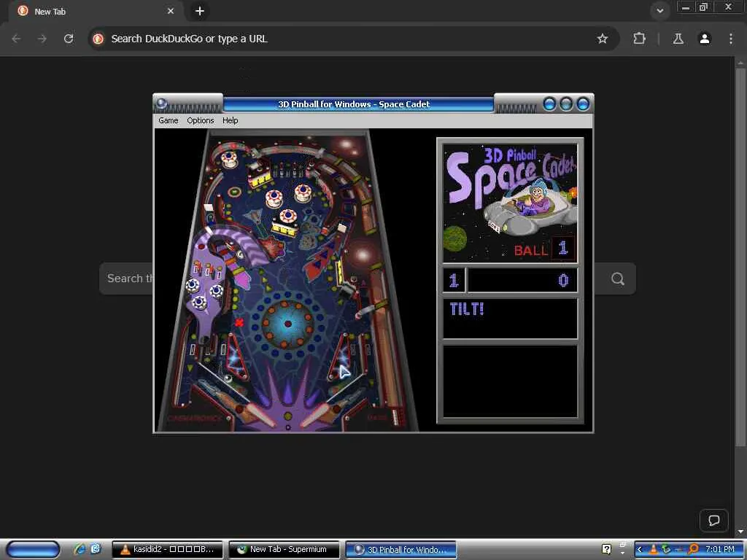The image size is (747, 560).
Task: Click the second quick launch icon
Action: click(96, 549)
